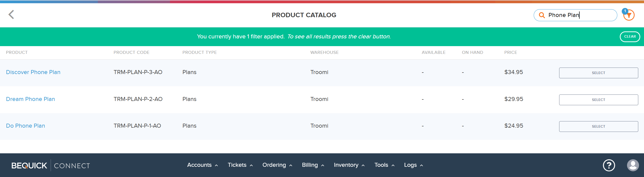Click the $34.95 price

(514, 72)
